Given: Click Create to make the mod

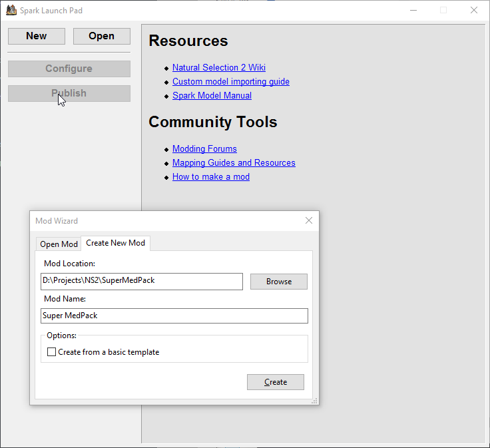Looking at the screenshot, I should coord(276,382).
